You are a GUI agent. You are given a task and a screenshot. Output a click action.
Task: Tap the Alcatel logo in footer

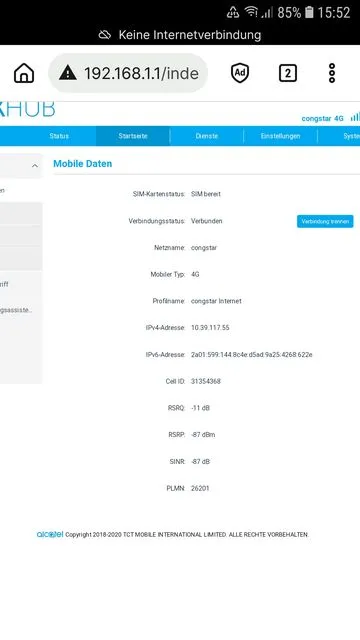click(50, 534)
